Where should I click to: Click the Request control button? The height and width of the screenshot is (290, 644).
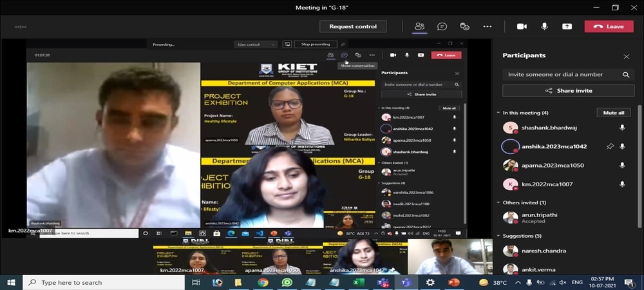pyautogui.click(x=353, y=26)
